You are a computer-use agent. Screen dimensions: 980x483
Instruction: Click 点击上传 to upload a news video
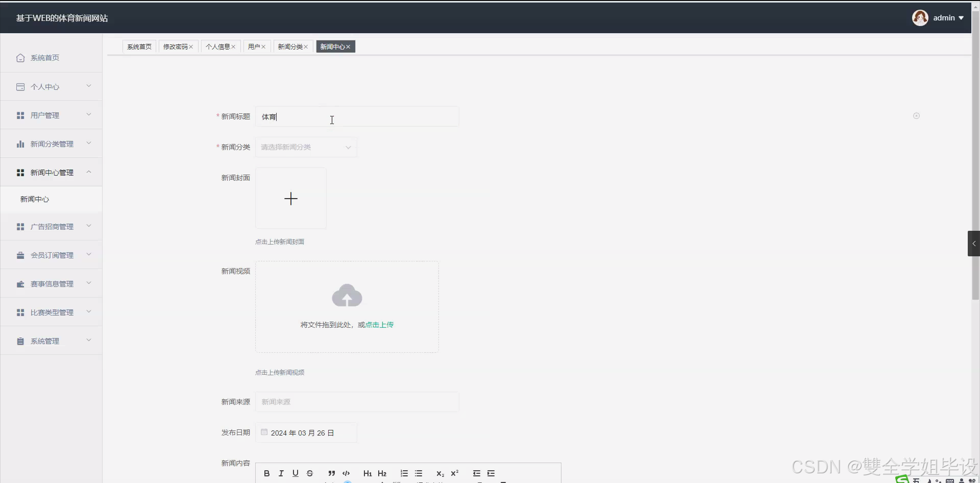coord(379,324)
